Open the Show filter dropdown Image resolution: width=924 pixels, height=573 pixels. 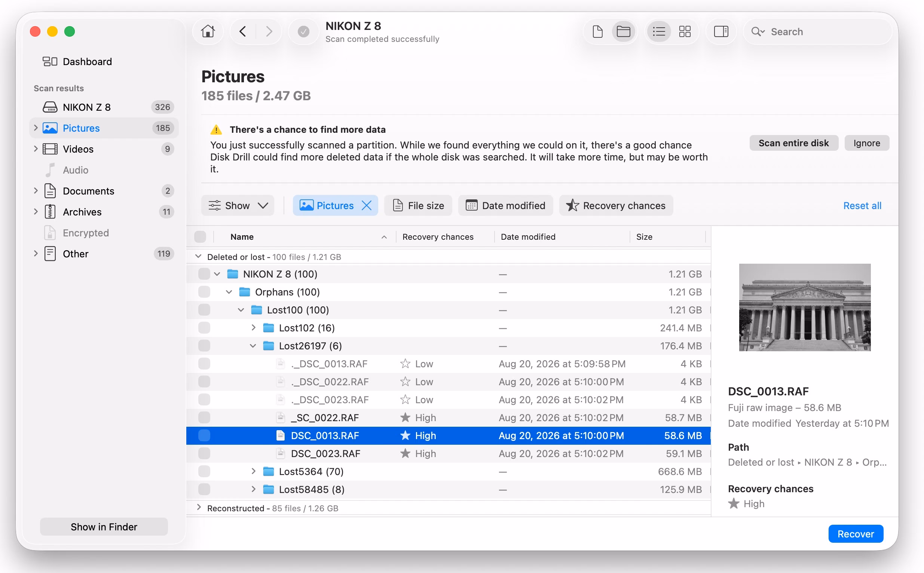238,205
